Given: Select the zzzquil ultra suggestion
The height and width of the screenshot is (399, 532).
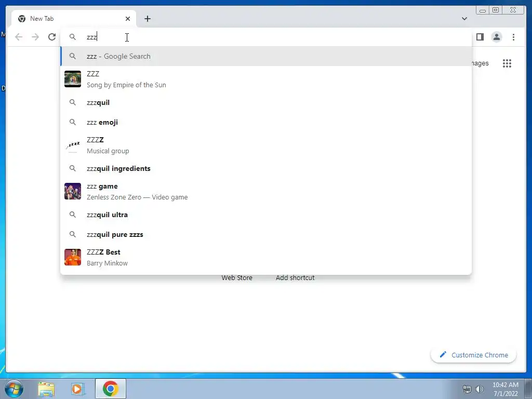Looking at the screenshot, I should click(266, 215).
